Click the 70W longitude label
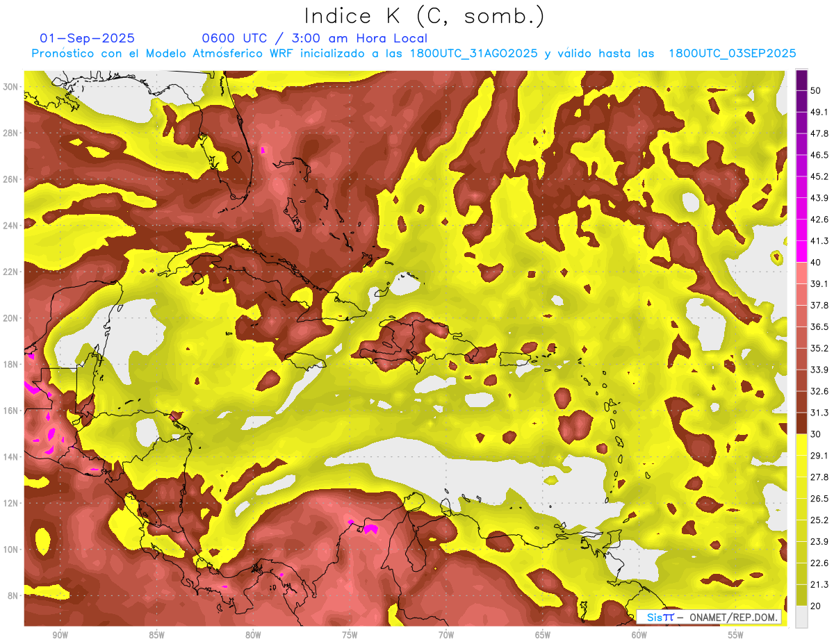 [x=446, y=635]
